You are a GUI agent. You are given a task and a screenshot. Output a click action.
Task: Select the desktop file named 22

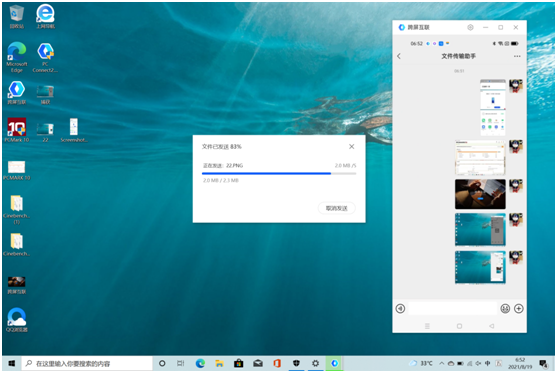point(45,132)
